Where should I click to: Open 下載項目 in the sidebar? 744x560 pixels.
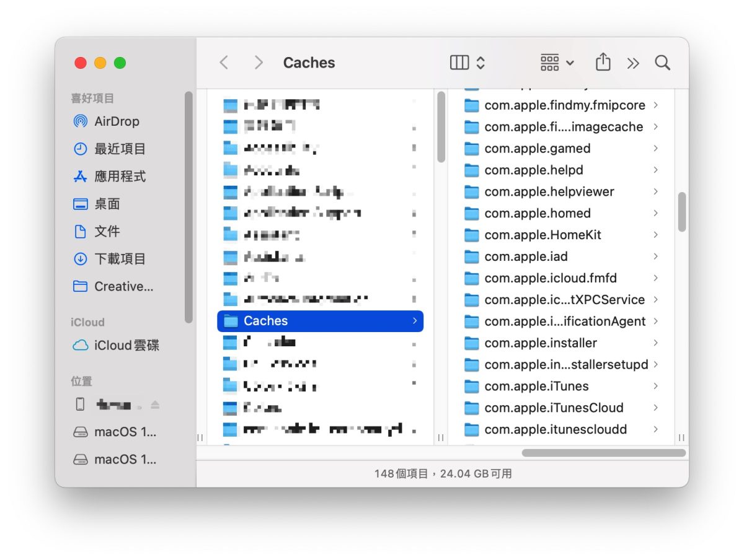coord(109,259)
